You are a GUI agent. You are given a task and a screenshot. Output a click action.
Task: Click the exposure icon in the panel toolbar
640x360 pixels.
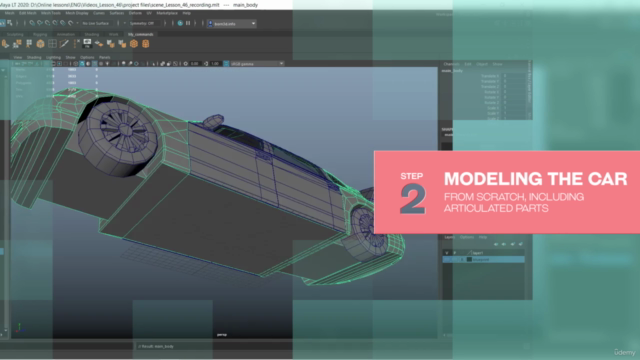tap(186, 64)
